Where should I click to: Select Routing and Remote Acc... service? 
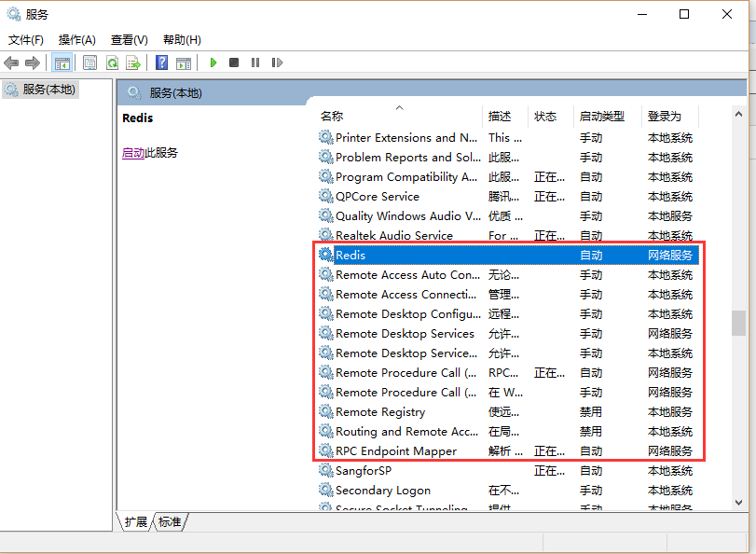406,432
